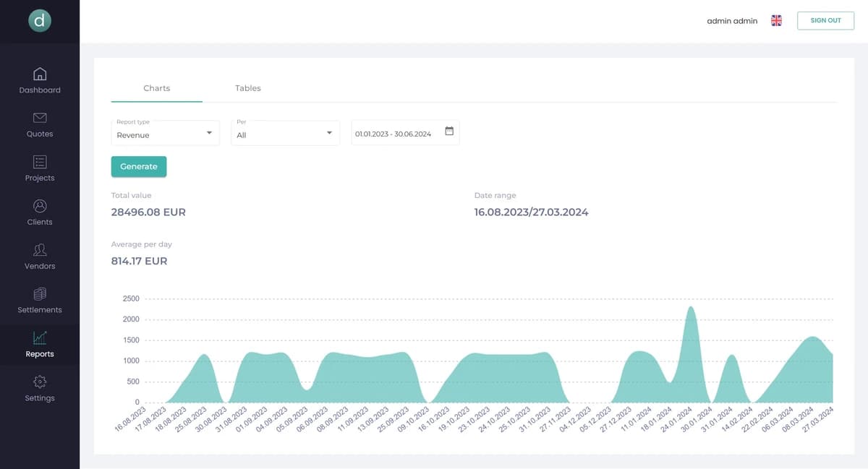Image resolution: width=868 pixels, height=469 pixels.
Task: Select the Charts tab
Action: [156, 88]
